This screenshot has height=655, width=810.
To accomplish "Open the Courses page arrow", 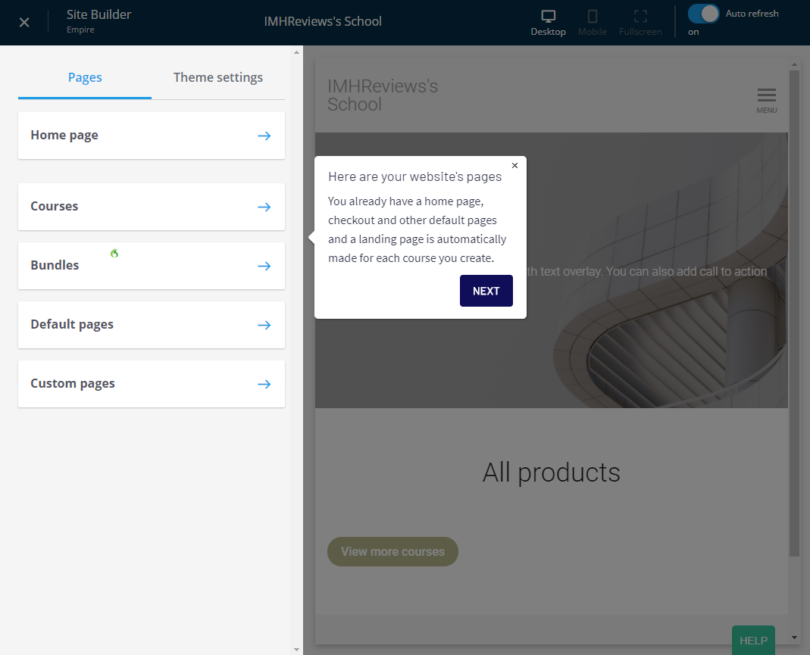I will click(263, 206).
